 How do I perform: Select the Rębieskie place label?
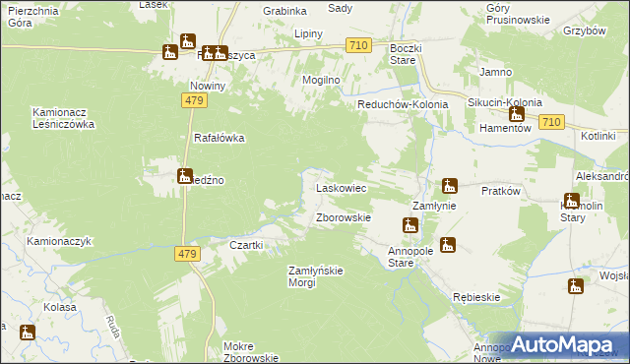click(x=476, y=297)
